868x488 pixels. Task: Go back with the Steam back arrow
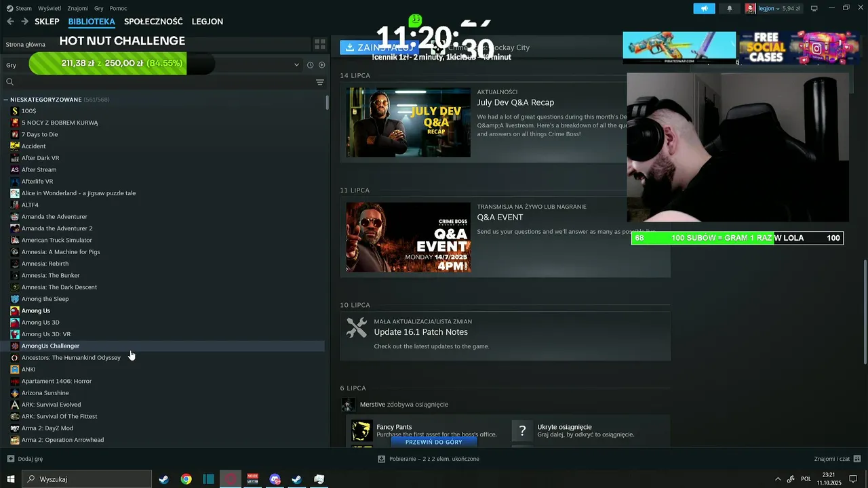[x=10, y=22]
